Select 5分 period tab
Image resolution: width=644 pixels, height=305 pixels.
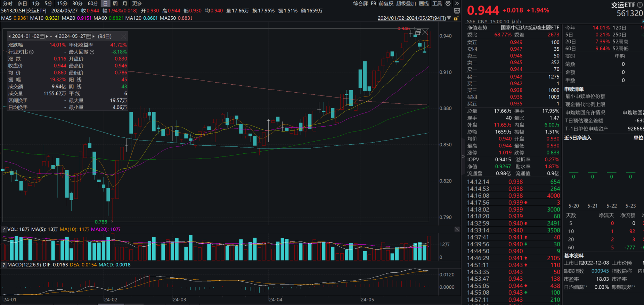(x=48, y=3)
